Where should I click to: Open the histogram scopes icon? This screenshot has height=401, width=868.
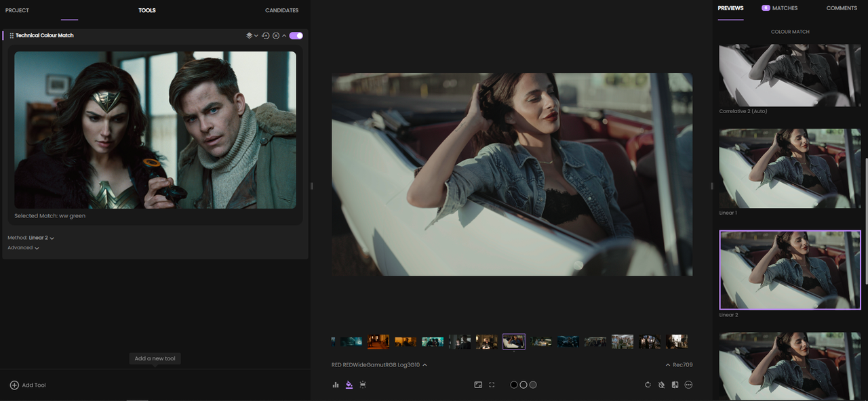(336, 385)
